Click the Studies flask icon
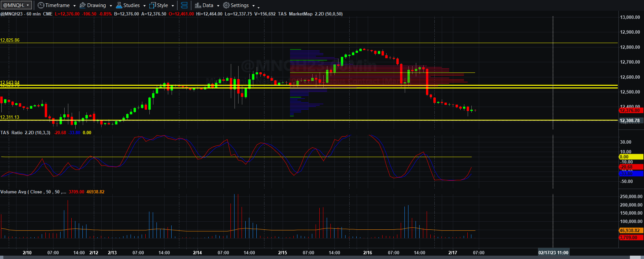 (x=119, y=5)
